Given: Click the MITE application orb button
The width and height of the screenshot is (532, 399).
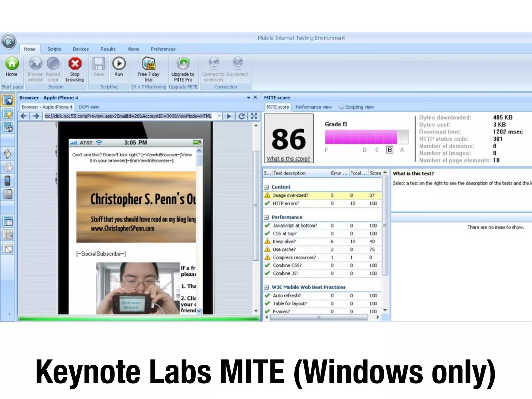Looking at the screenshot, I should point(9,42).
